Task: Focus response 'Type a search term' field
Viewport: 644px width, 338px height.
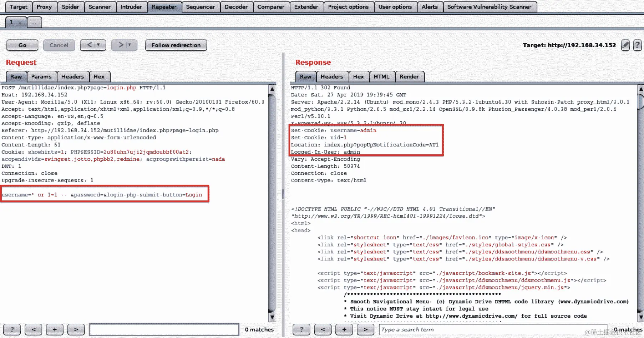Action: pos(493,329)
